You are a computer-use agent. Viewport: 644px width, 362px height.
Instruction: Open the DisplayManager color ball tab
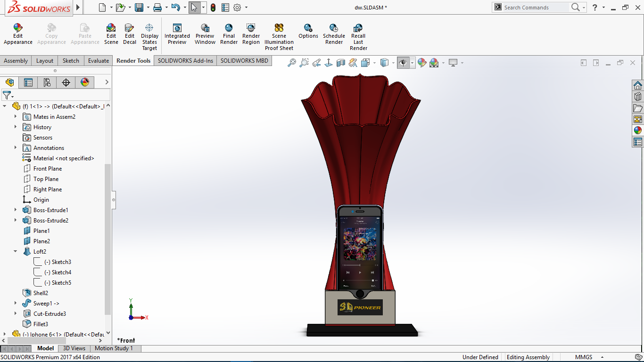(85, 82)
